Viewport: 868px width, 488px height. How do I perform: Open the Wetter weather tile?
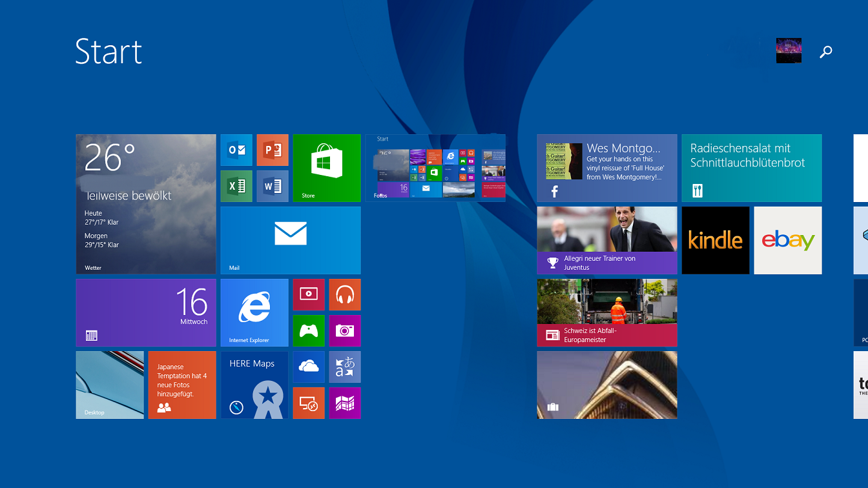[x=146, y=205]
